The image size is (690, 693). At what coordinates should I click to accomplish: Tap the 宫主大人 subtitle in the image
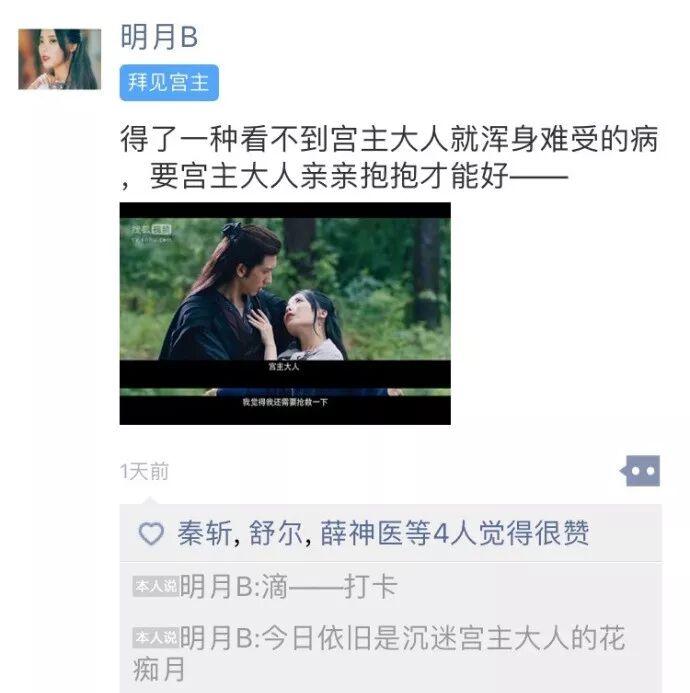(284, 366)
